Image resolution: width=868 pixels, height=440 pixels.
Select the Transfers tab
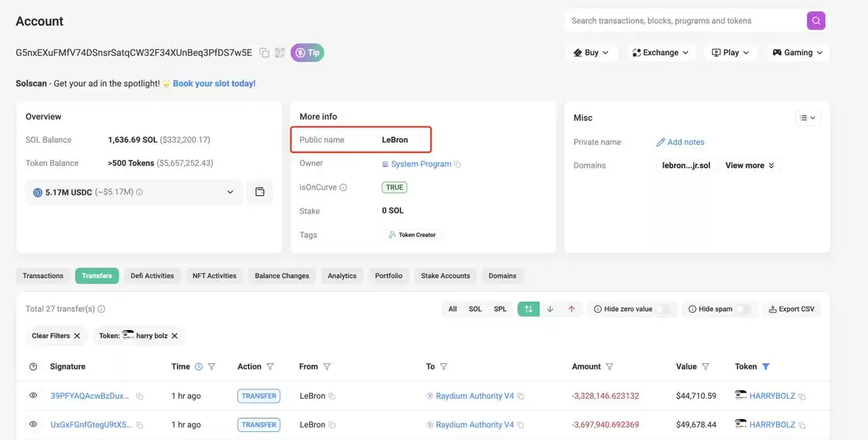point(97,276)
